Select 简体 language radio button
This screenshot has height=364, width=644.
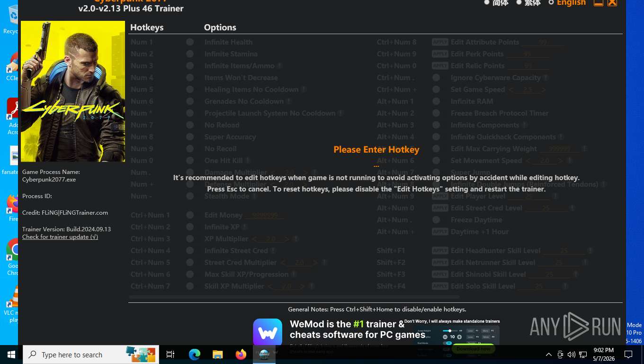[487, 2]
